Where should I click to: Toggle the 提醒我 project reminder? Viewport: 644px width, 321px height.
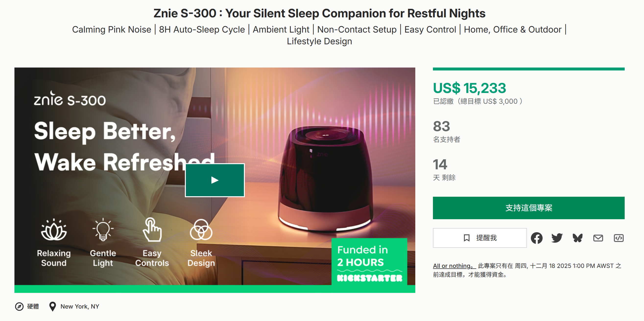pos(480,238)
